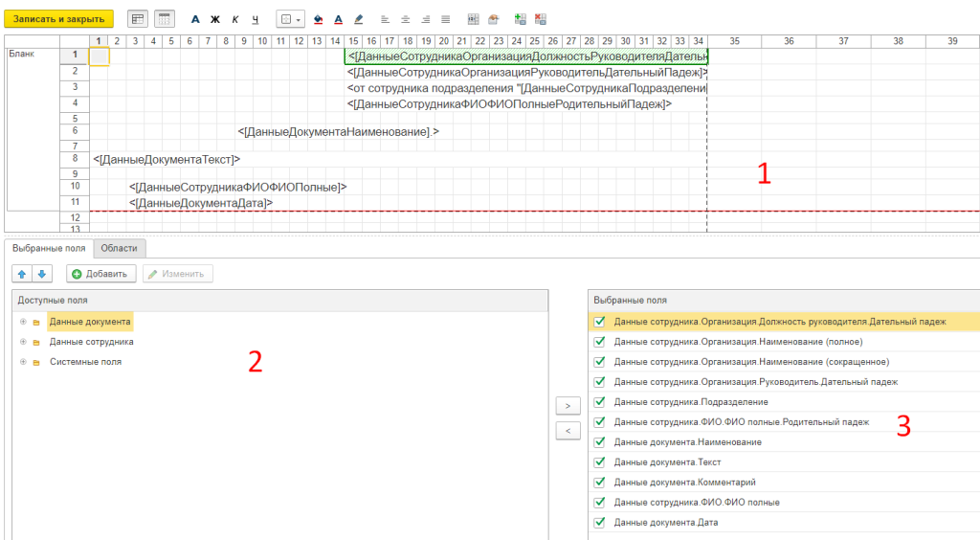980x540 pixels.
Task: Click the delete row icon with red cross
Action: click(541, 19)
